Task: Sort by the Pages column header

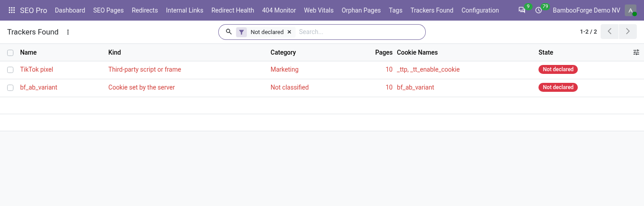Action: (384, 52)
